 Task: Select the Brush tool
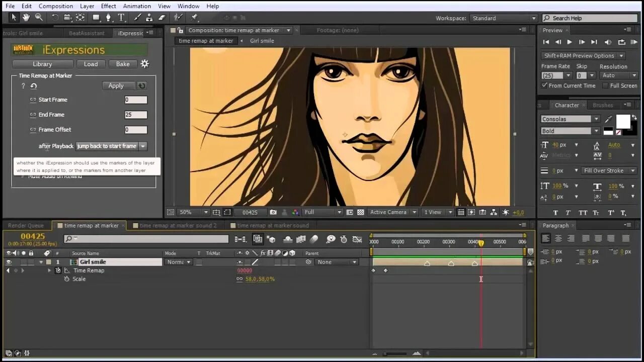tap(137, 18)
